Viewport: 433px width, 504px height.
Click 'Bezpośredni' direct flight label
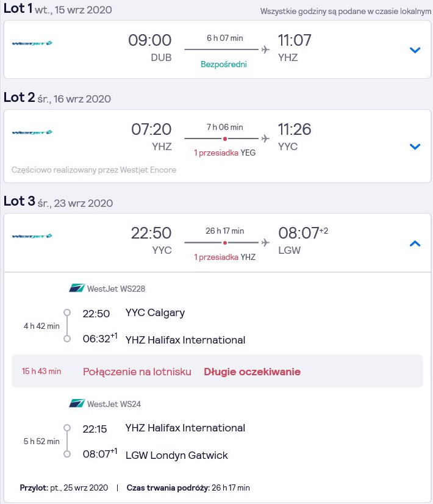point(224,64)
